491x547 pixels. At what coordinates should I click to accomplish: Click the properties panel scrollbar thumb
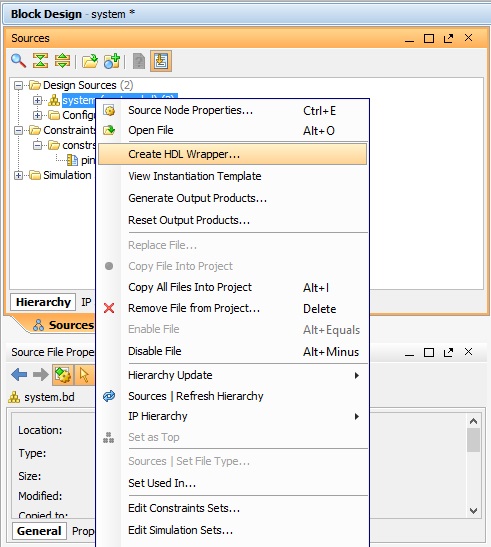473,440
